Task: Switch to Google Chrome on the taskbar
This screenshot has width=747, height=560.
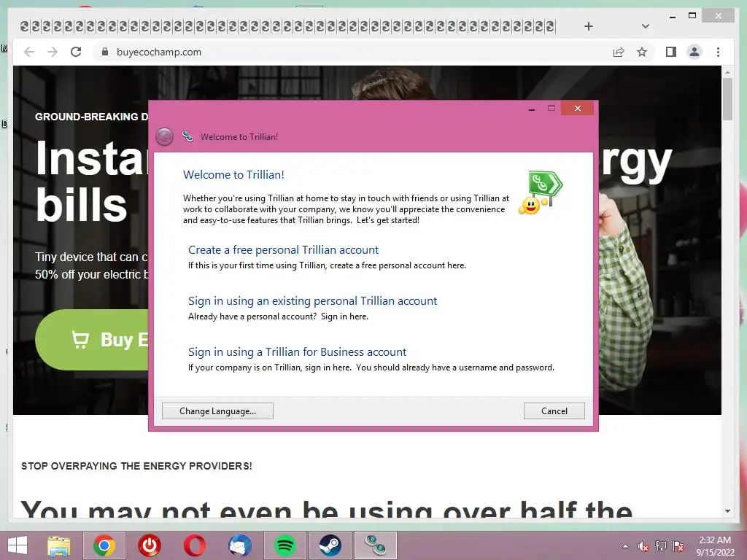Action: coord(104,545)
